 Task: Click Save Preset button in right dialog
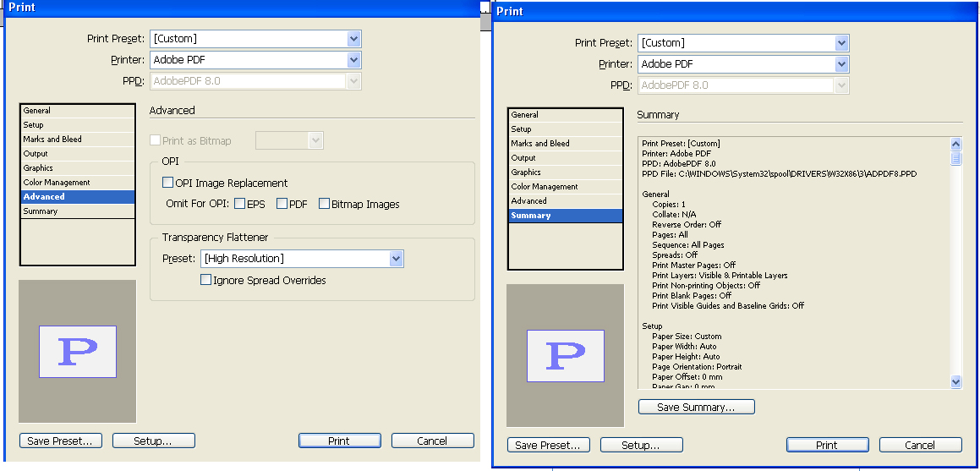pyautogui.click(x=548, y=446)
